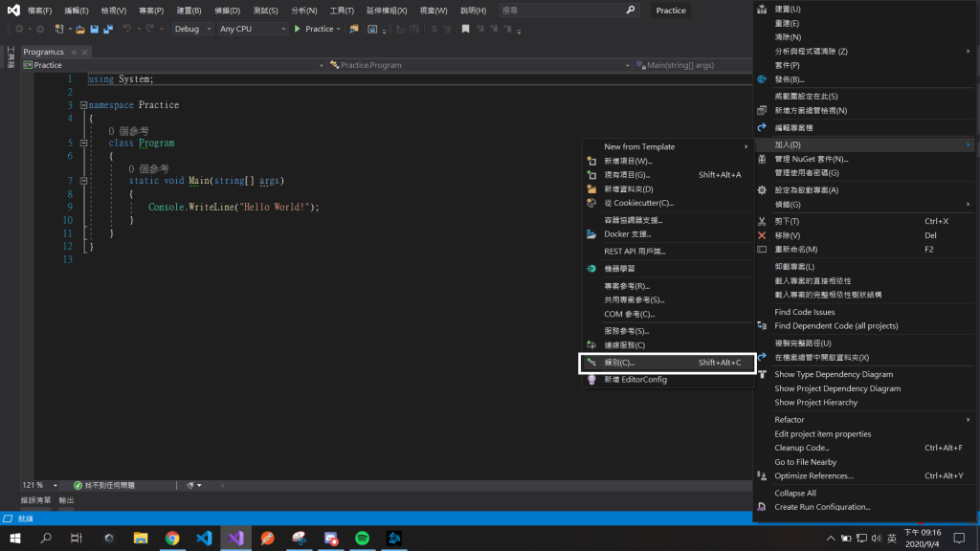Click the Save icon in toolbar
Image resolution: width=980 pixels, height=551 pixels.
click(95, 29)
